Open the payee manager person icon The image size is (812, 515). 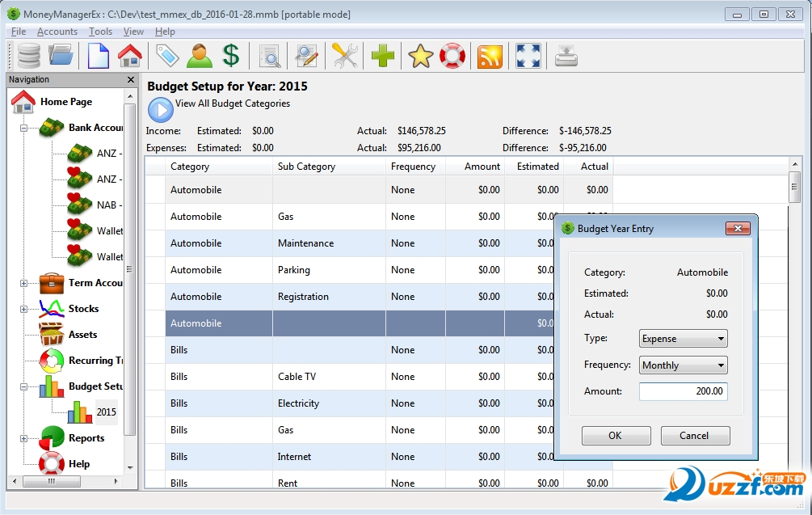[200, 56]
